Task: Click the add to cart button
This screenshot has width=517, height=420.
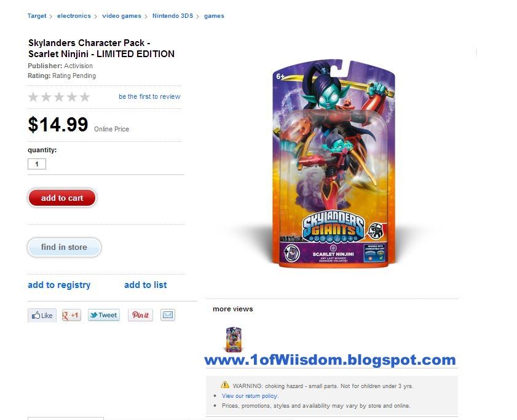Action: tap(62, 198)
